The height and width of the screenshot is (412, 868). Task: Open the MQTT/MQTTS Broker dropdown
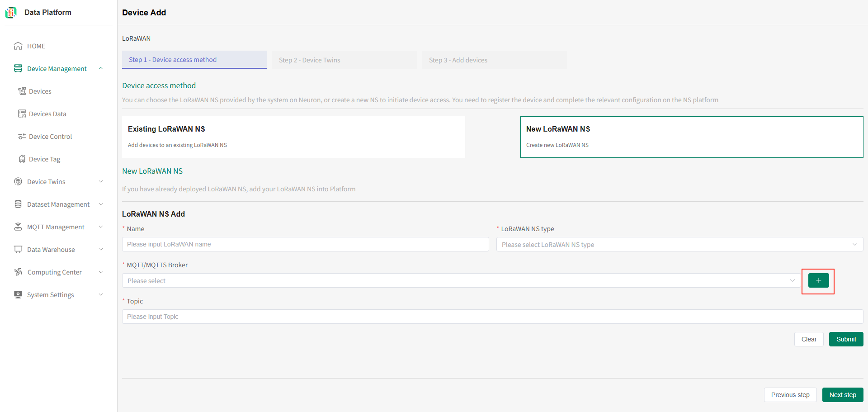460,281
